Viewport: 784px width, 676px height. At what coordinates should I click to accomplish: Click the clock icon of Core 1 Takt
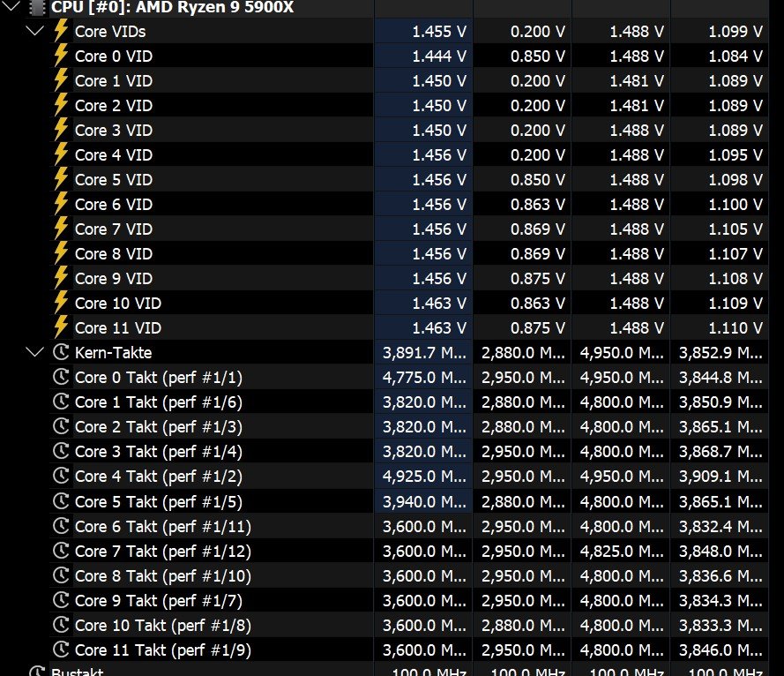point(61,402)
